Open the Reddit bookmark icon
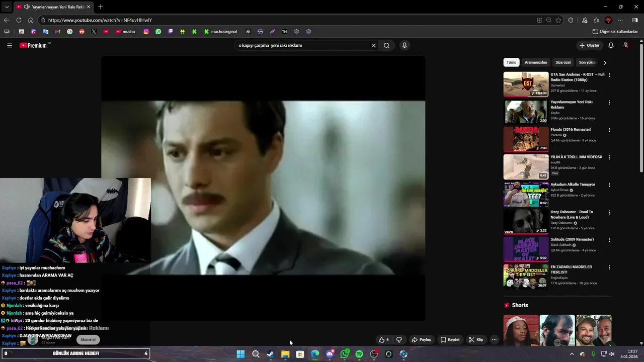Viewport: 644px width, 362px height. click(x=82, y=31)
